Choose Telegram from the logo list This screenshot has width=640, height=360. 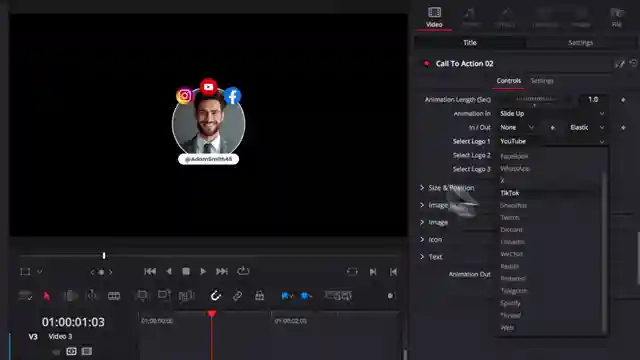[514, 291]
